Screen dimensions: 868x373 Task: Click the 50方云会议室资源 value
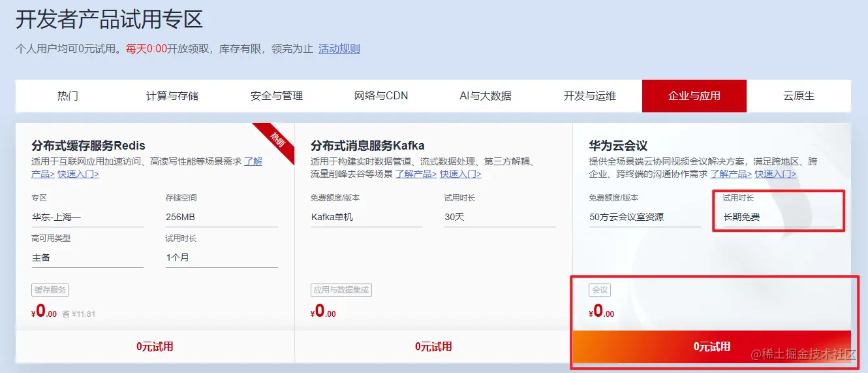[627, 217]
